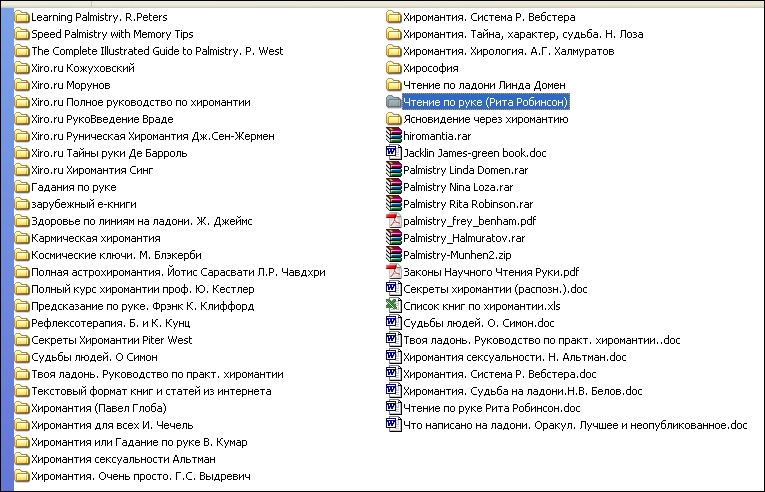Select folder name Xiro.ru РукоВведение Враде

coord(102,119)
